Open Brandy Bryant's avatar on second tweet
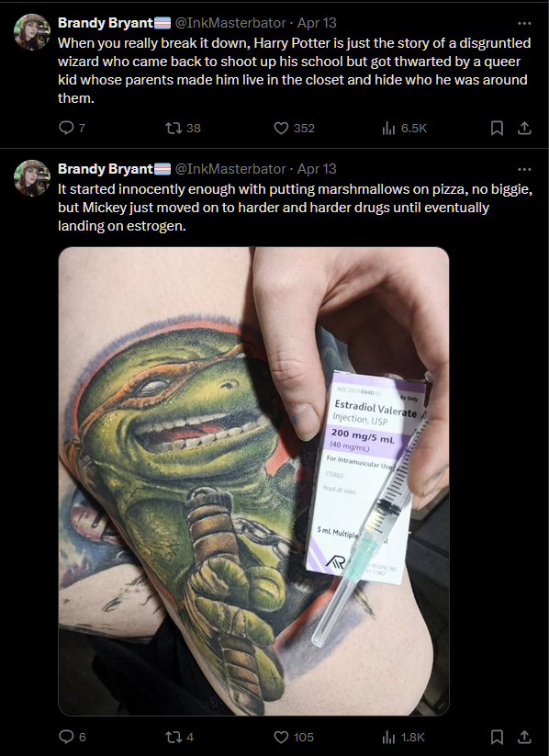The width and height of the screenshot is (549, 756). coord(32,178)
